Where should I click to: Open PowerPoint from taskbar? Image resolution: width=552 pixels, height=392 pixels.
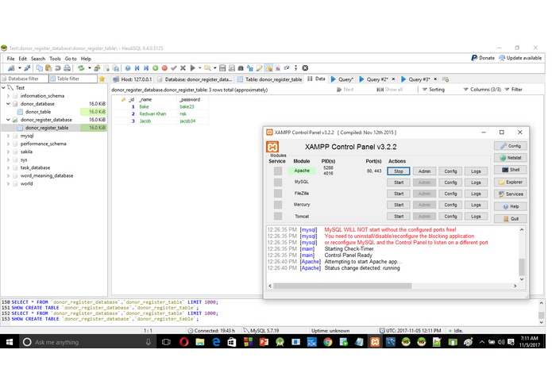264,343
